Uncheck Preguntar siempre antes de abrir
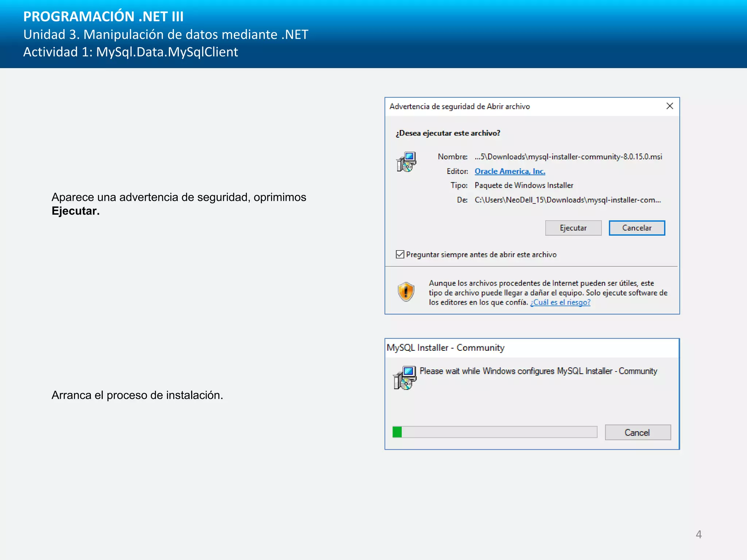The width and height of the screenshot is (747, 560). pos(400,254)
